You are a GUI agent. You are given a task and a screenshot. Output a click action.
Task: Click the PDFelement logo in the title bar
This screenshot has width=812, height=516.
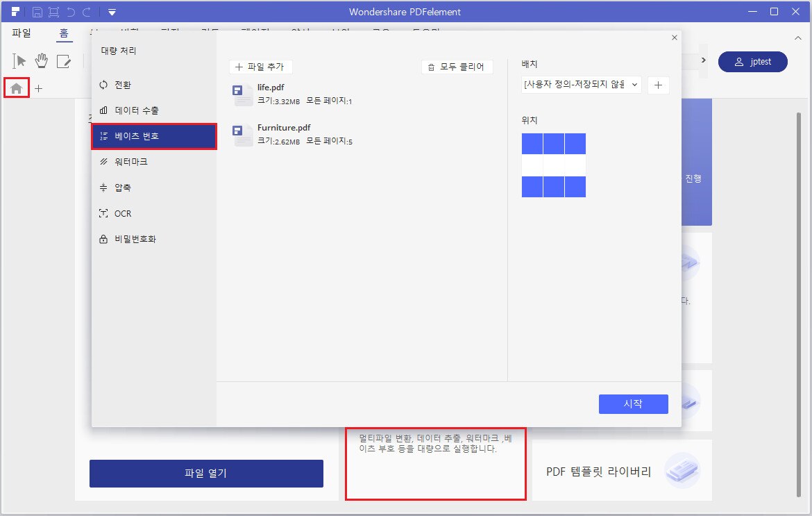(15, 11)
